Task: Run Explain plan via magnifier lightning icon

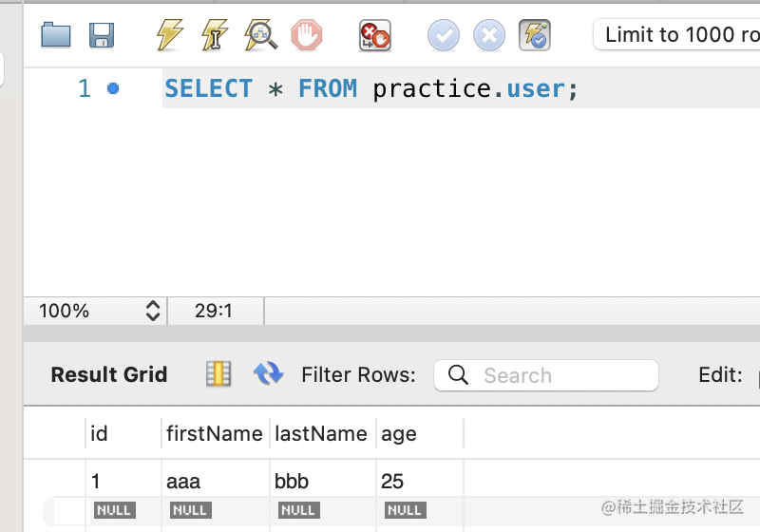Action: pyautogui.click(x=260, y=36)
